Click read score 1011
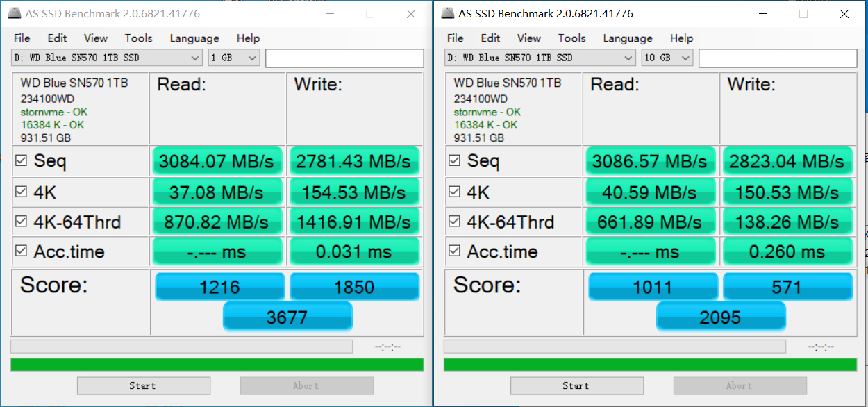Viewport: 868px width, 407px height. click(653, 286)
